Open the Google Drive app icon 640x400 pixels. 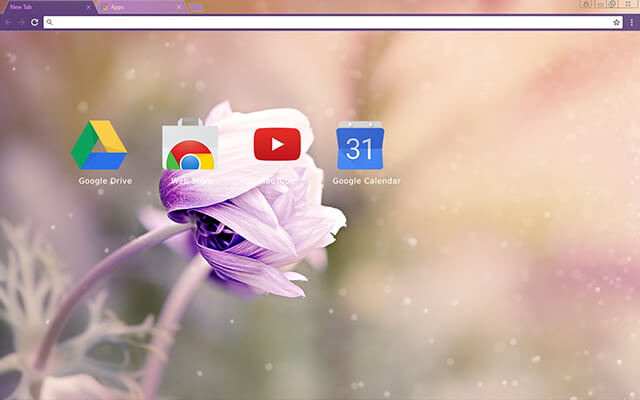[x=99, y=145]
